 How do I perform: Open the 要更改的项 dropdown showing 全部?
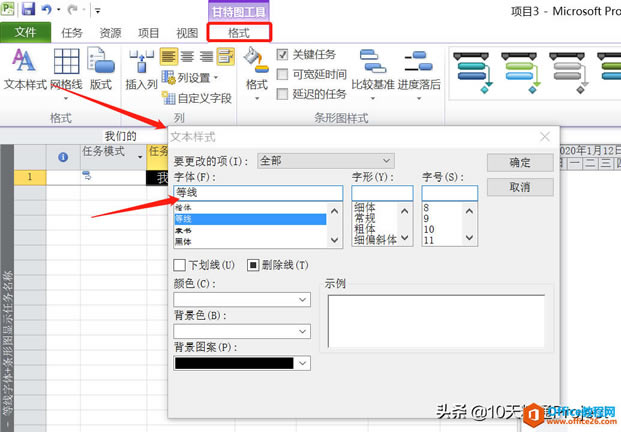coord(326,161)
